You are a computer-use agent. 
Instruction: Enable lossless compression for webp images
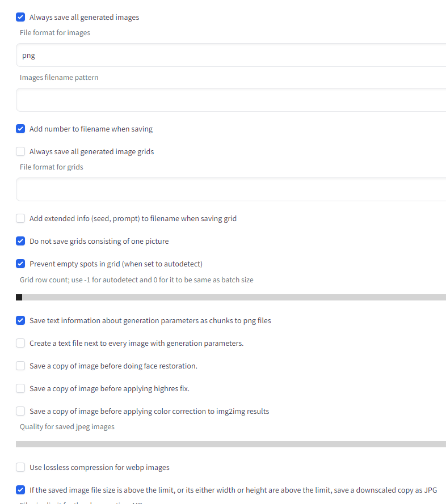(x=20, y=467)
